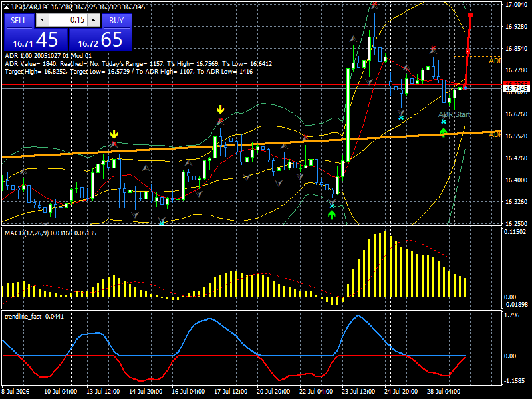
Task: Select the MACD(12,26,9) indicator label
Action: point(51,233)
